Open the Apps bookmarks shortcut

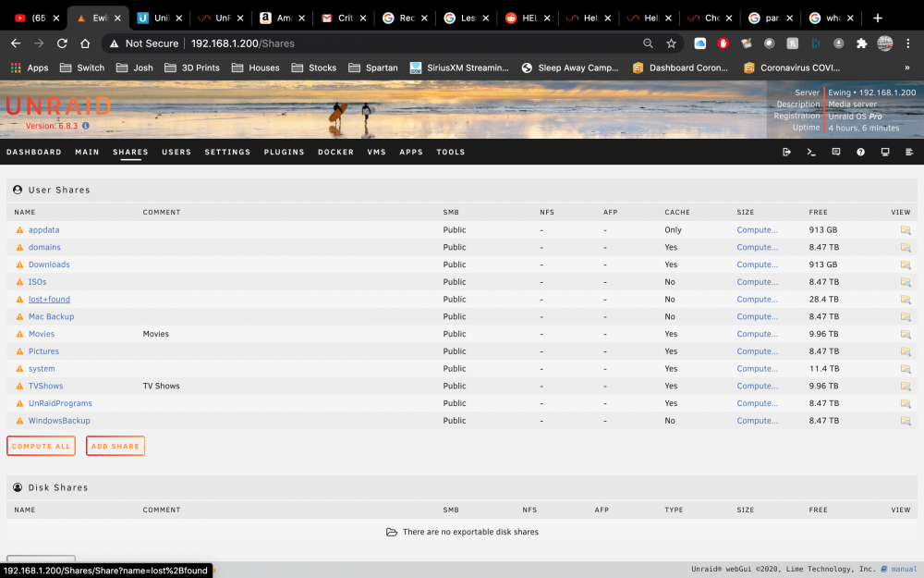30,68
